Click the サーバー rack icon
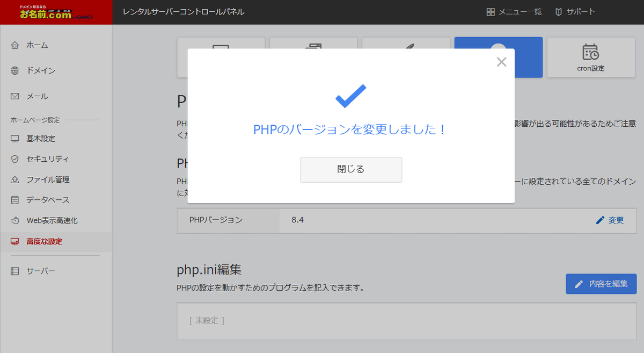This screenshot has height=353, width=644. (x=15, y=271)
